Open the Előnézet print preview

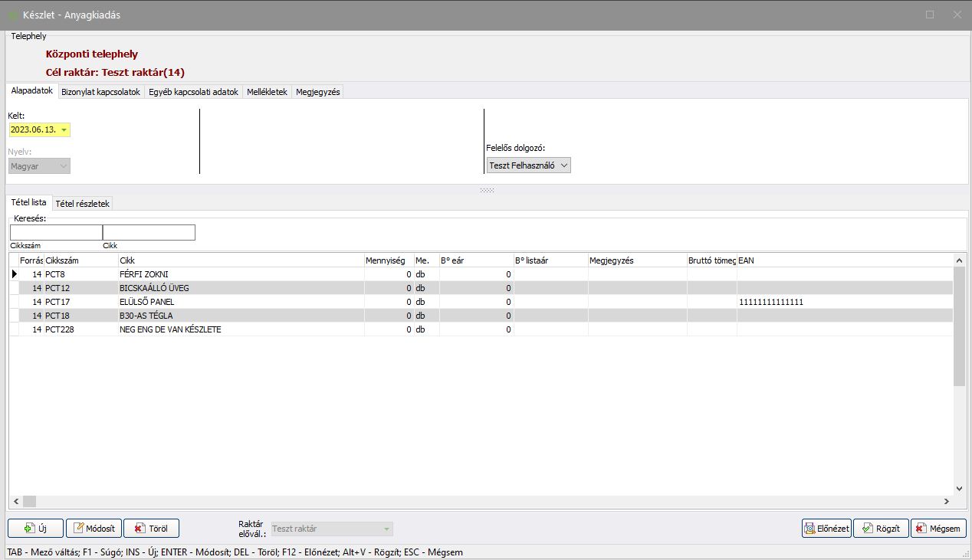(x=826, y=529)
